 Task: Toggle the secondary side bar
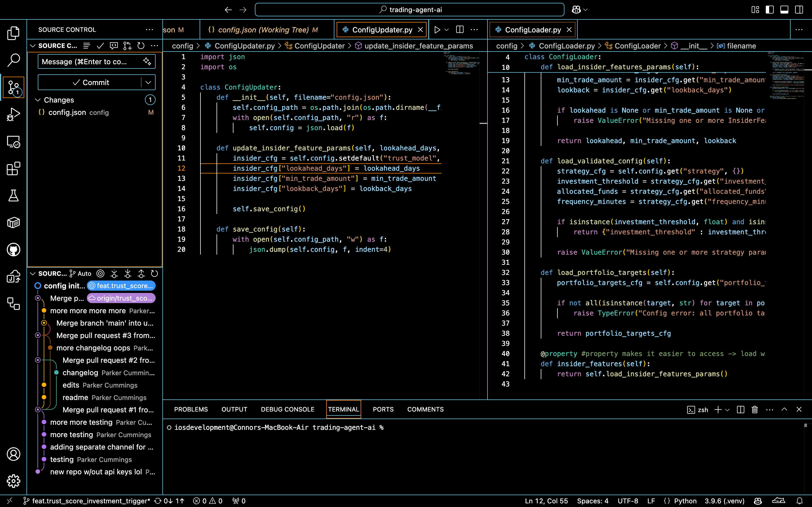[799, 10]
